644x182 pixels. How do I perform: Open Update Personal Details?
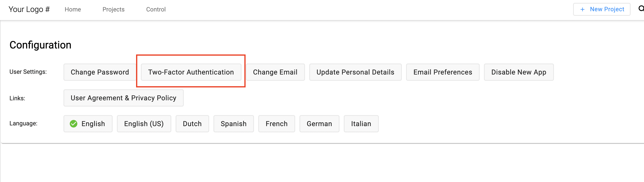click(x=355, y=72)
